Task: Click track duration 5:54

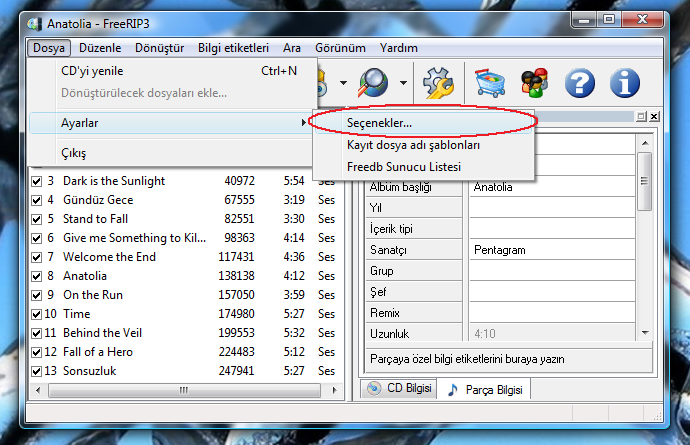Action: click(x=294, y=181)
